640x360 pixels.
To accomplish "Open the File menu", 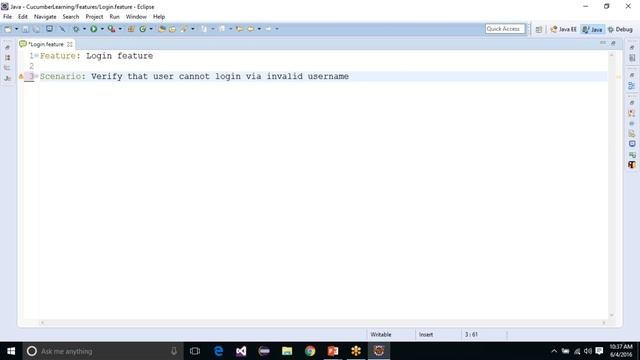I will coord(7,17).
